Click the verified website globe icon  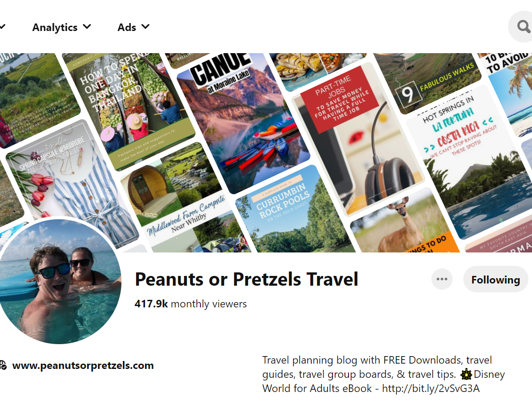(x=3, y=365)
